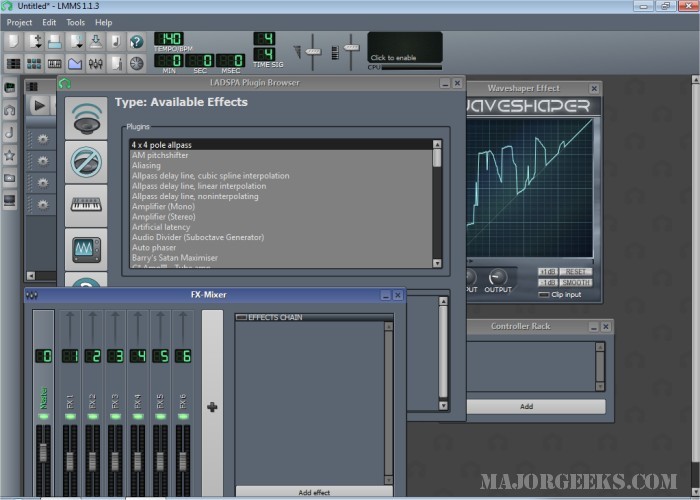Mute FX 2 channel LED
700x500 pixels.
[93, 417]
